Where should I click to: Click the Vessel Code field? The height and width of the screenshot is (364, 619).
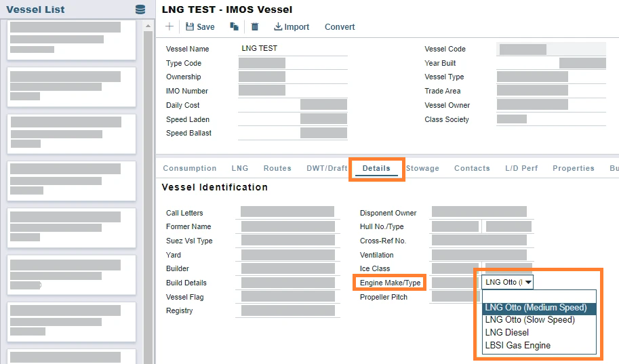coord(551,49)
